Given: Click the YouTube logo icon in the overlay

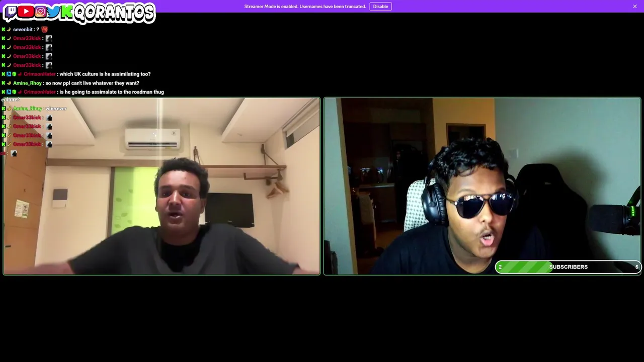Looking at the screenshot, I should pyautogui.click(x=26, y=11).
